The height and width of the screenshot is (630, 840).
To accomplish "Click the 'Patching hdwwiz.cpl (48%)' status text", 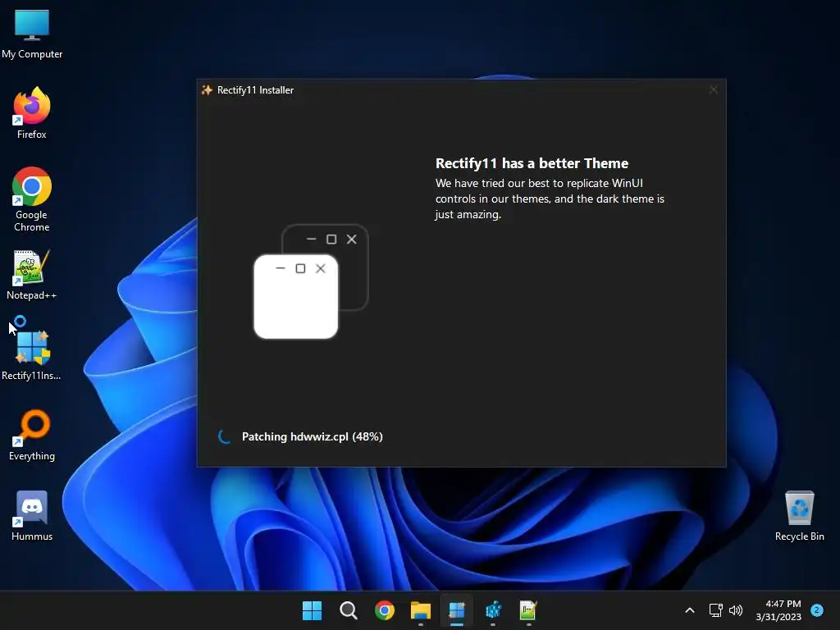I will point(313,436).
